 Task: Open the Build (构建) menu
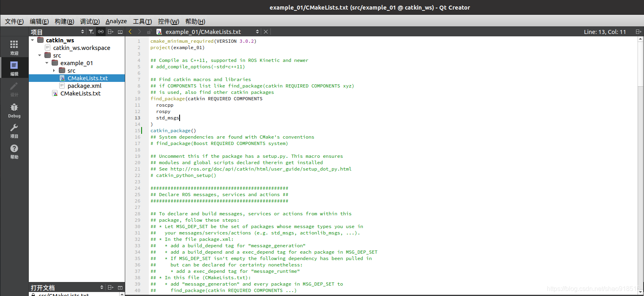tap(64, 21)
